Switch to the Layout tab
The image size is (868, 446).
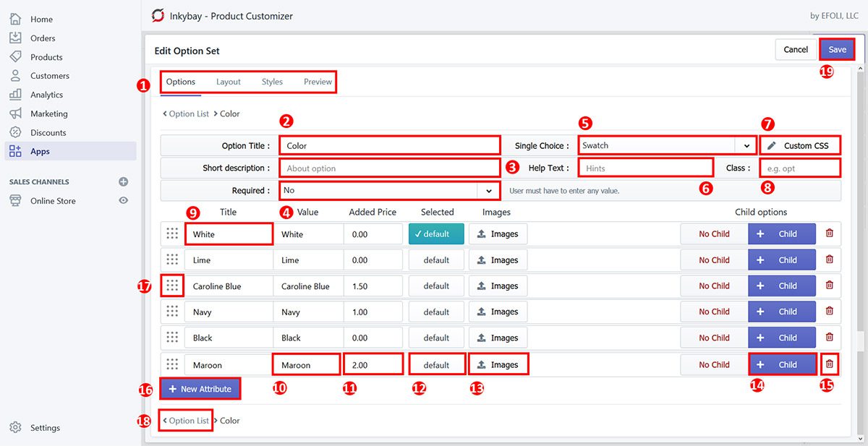click(228, 82)
